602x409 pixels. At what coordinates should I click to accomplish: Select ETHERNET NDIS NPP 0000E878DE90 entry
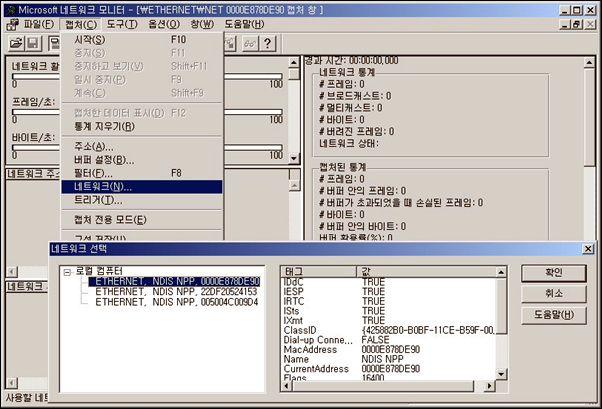[174, 281]
